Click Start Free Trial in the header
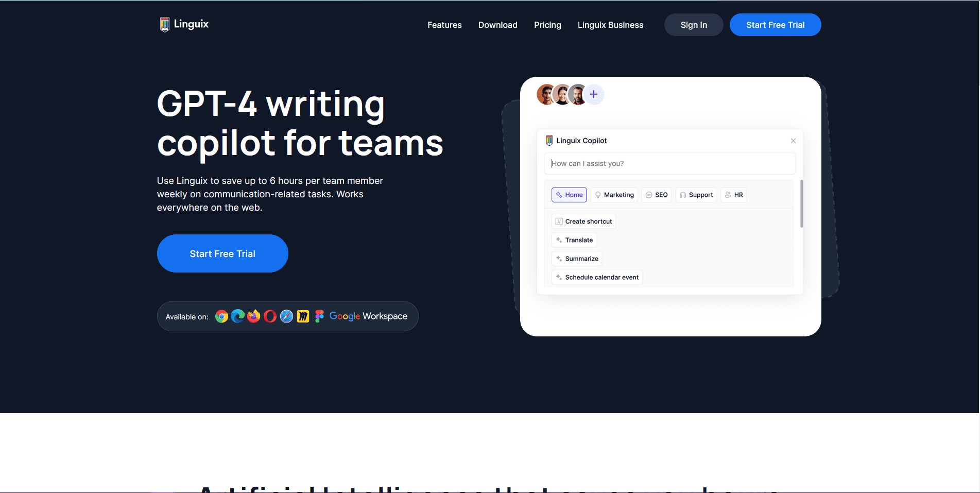The width and height of the screenshot is (980, 493). tap(775, 25)
